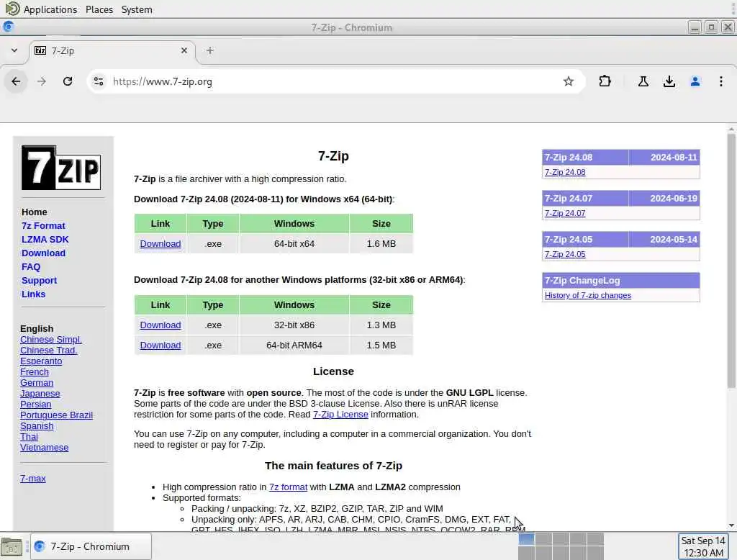Viewport: 737px width, 560px height.
Task: Select the 7-Zip browser tab
Action: click(x=111, y=50)
